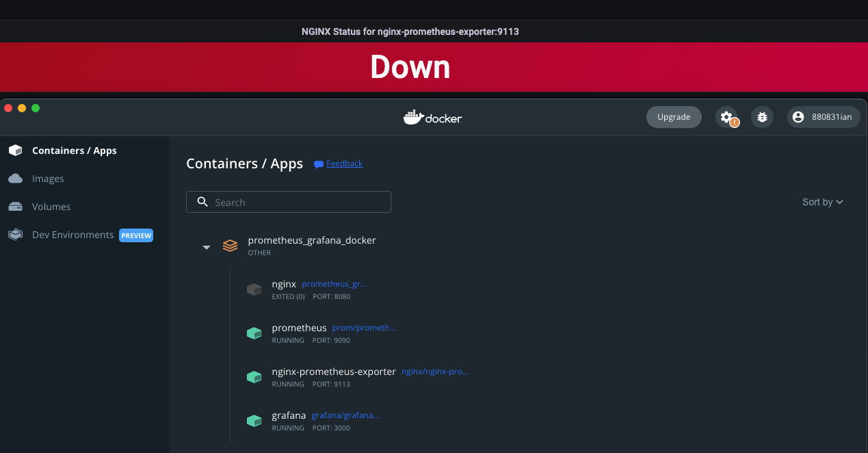Select the nginx container name
This screenshot has height=453, width=868.
284,284
